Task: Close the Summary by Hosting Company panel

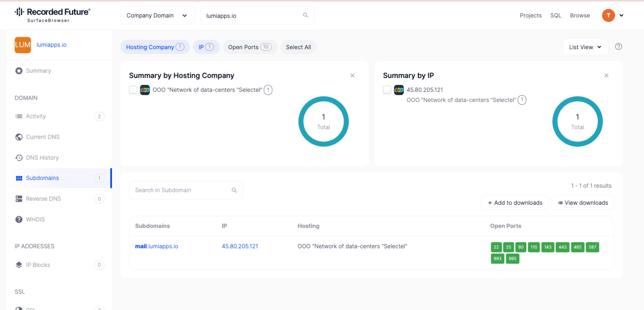Action: pyautogui.click(x=352, y=75)
